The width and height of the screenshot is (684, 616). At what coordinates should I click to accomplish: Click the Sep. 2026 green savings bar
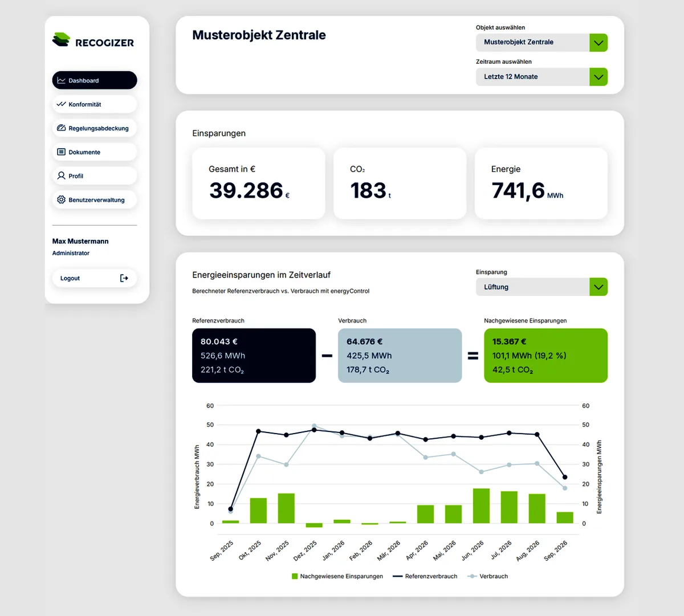click(565, 517)
